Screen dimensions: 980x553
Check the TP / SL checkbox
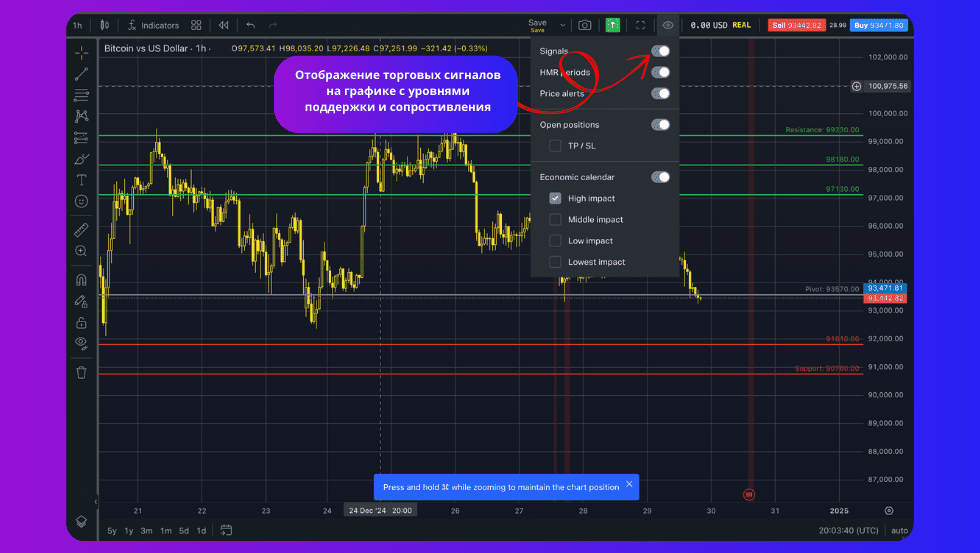[x=555, y=146]
